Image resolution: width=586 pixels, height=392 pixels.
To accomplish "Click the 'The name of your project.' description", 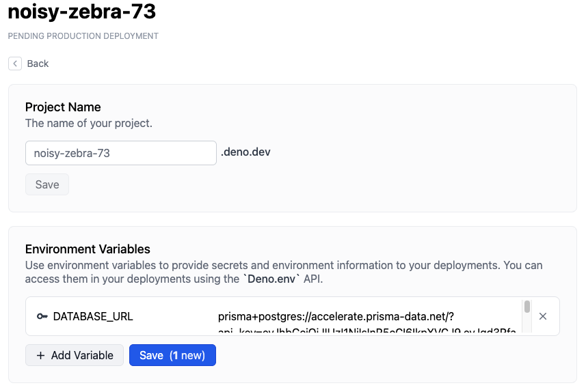I will (89, 124).
